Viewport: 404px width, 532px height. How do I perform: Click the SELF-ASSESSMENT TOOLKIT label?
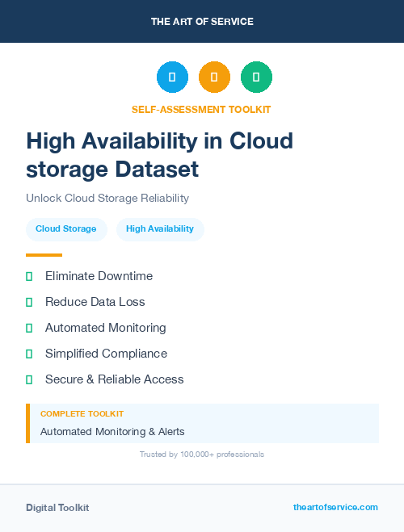coord(201,110)
